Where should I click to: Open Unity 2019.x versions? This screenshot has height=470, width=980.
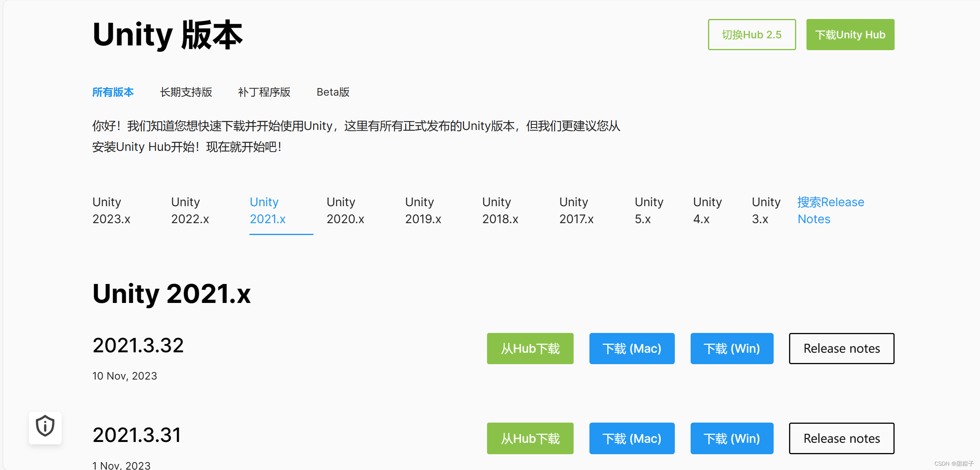pyautogui.click(x=423, y=211)
